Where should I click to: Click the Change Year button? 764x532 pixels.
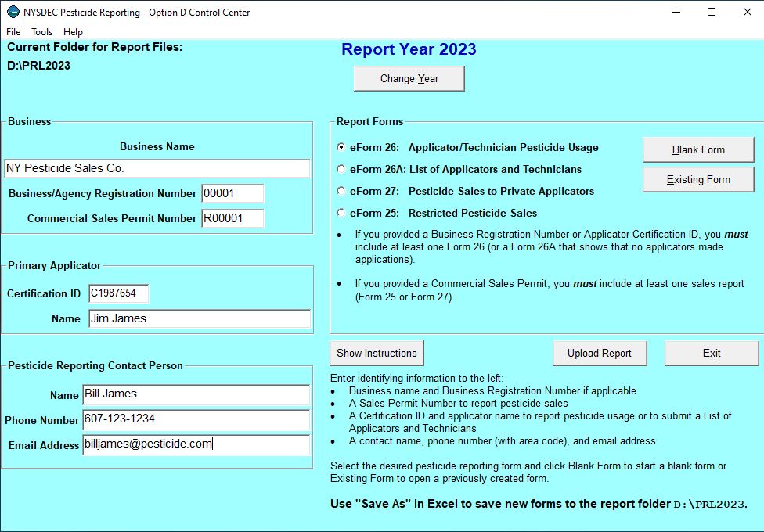pos(409,78)
